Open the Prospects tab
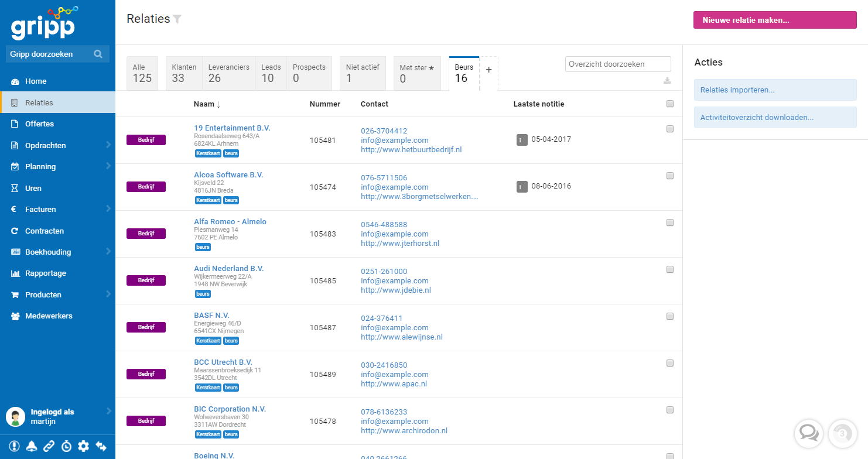 pos(309,73)
